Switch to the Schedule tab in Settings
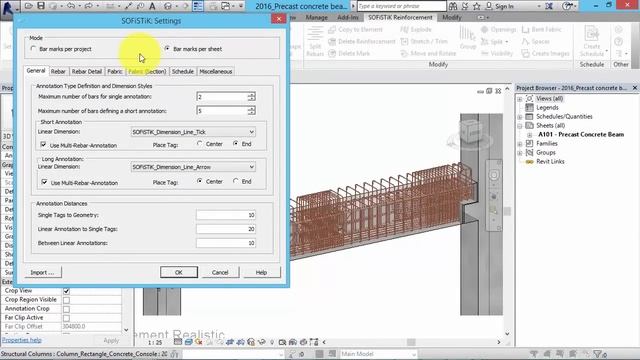This screenshot has width=640, height=360. click(182, 71)
